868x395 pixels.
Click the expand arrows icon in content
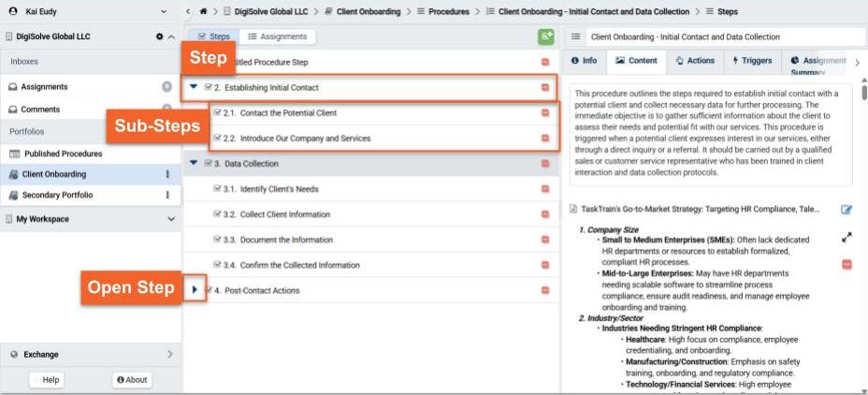coord(846,238)
